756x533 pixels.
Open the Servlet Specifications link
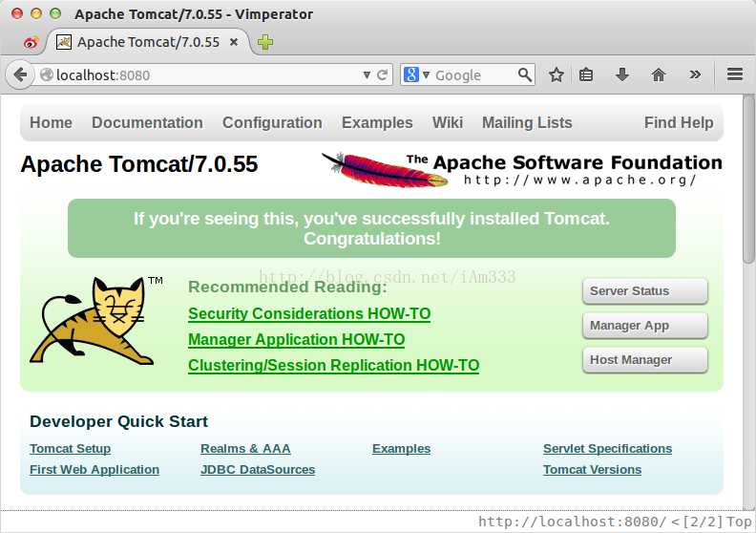(607, 449)
